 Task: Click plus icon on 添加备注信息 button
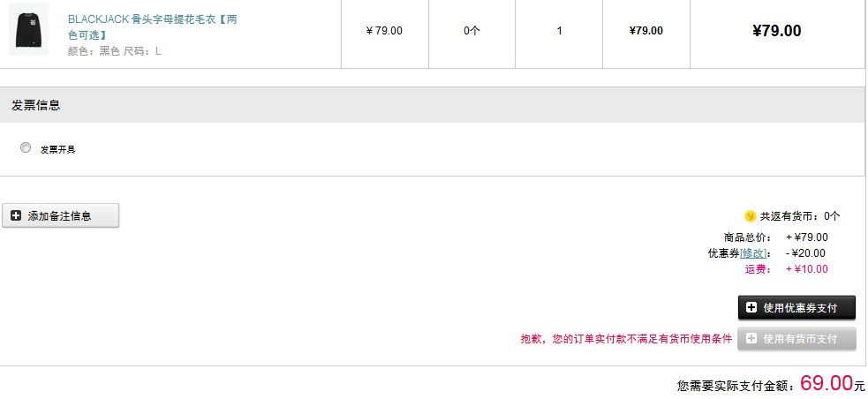16,215
